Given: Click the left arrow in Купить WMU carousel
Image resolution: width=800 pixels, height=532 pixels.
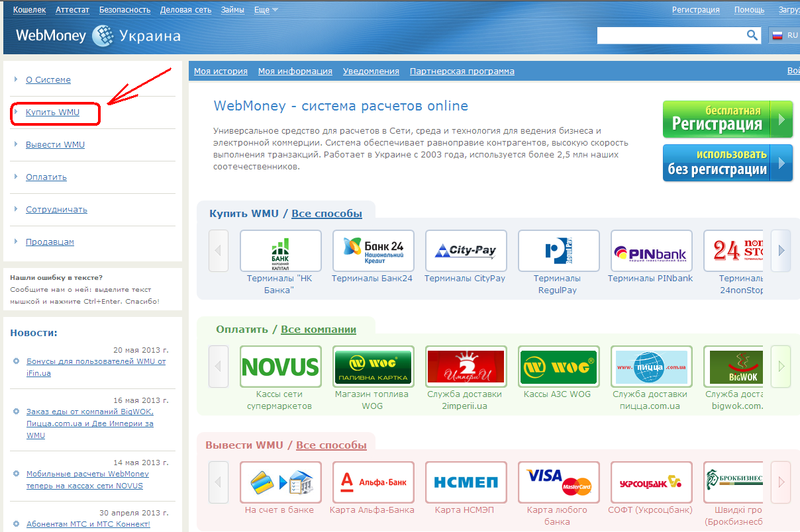Looking at the screenshot, I should click(x=219, y=251).
